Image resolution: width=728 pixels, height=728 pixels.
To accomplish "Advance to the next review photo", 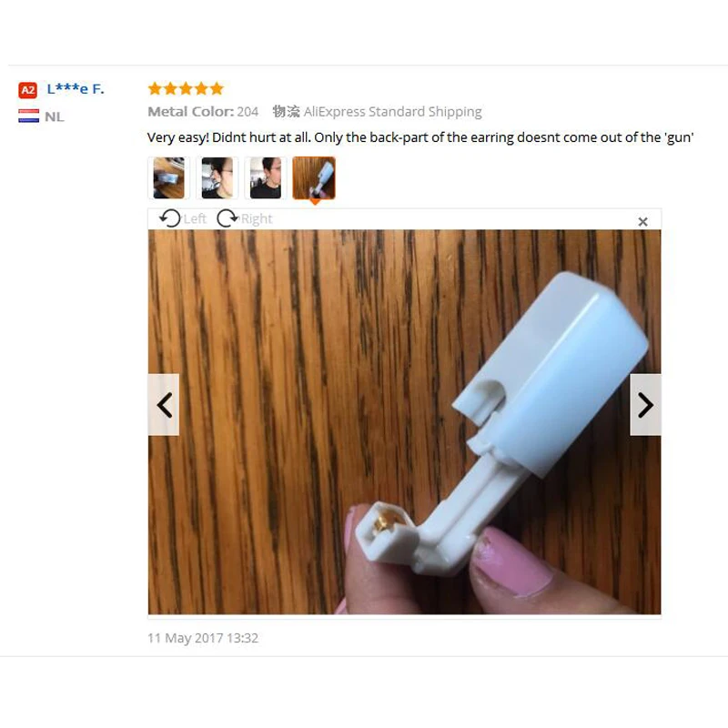I will pyautogui.click(x=645, y=405).
